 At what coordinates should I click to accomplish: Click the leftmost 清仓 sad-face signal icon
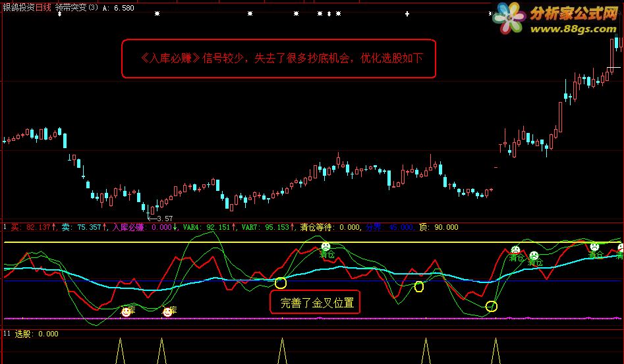[326, 246]
